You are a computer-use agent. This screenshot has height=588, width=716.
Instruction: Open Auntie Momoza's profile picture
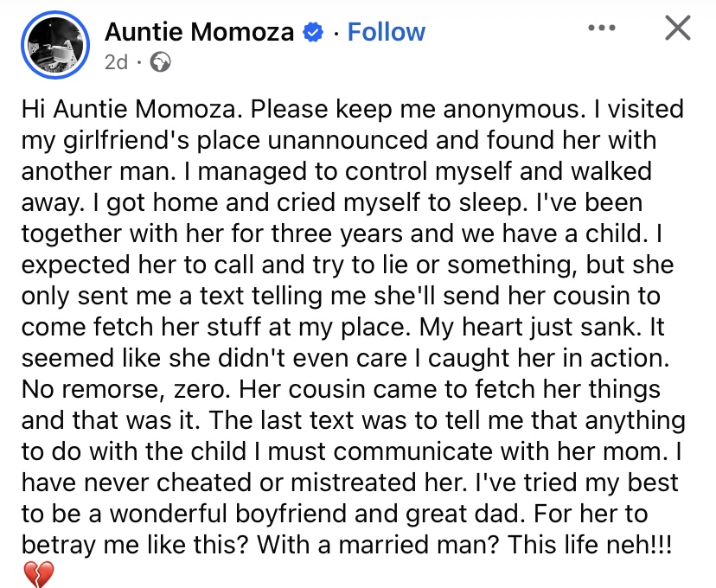click(x=54, y=42)
